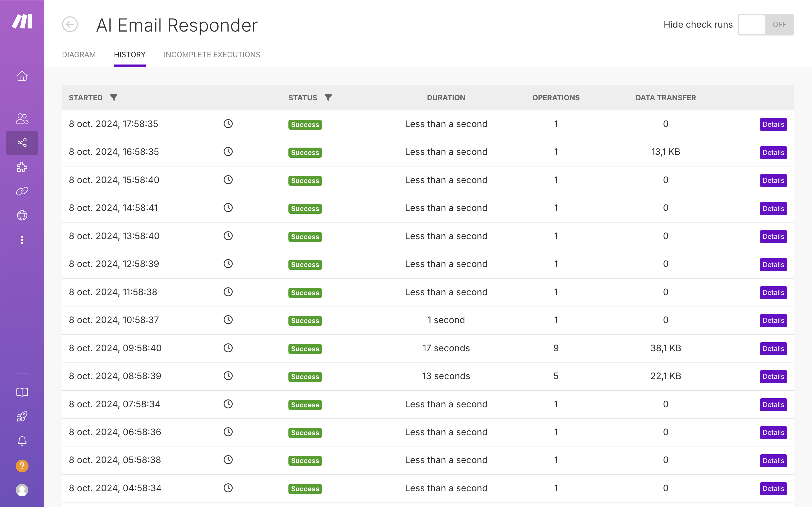
Task: Open the Webhooks globe icon in the sidebar
Action: tap(22, 215)
